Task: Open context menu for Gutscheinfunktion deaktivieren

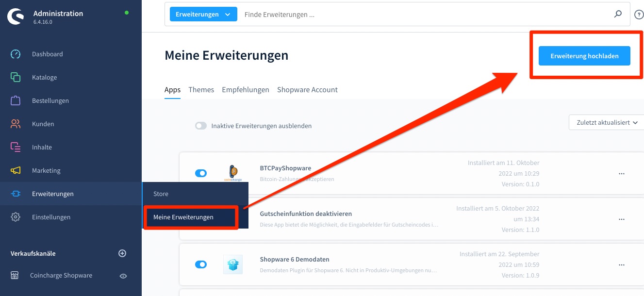Action: (622, 219)
